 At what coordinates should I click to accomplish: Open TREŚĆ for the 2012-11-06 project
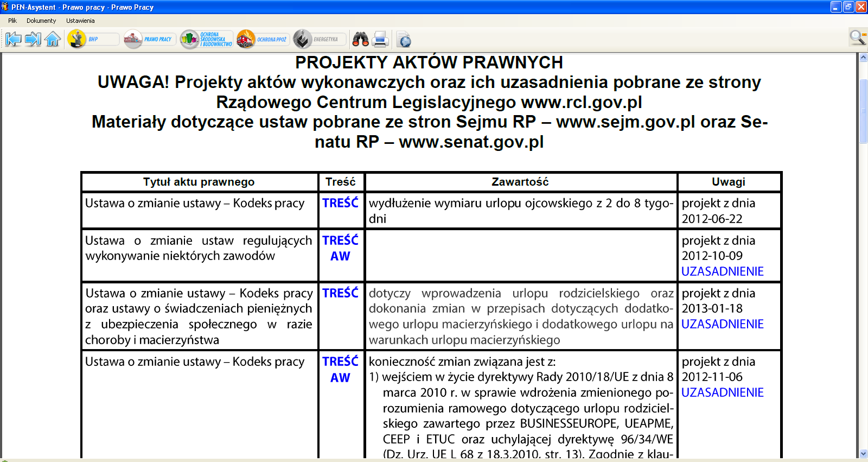tap(340, 361)
